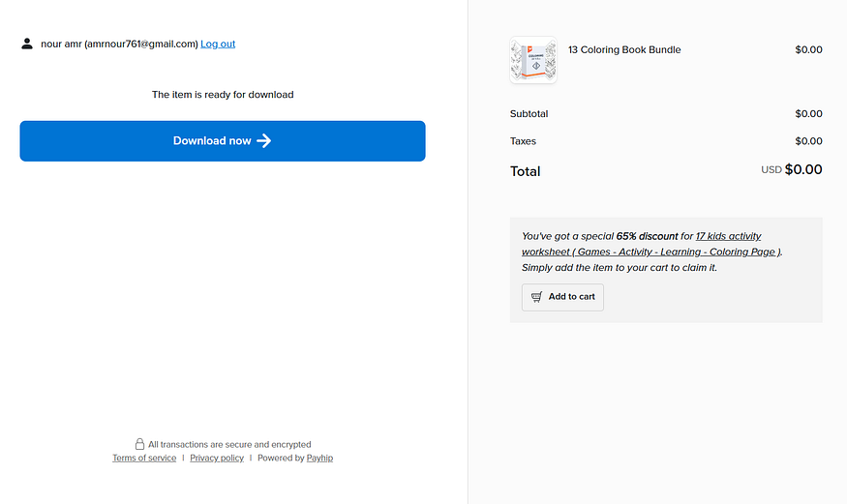The height and width of the screenshot is (504, 847).
Task: Click the item ready for download message
Action: coord(223,95)
